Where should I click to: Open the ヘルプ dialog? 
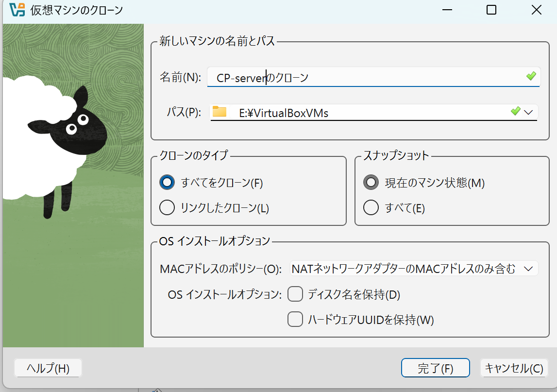pos(48,368)
